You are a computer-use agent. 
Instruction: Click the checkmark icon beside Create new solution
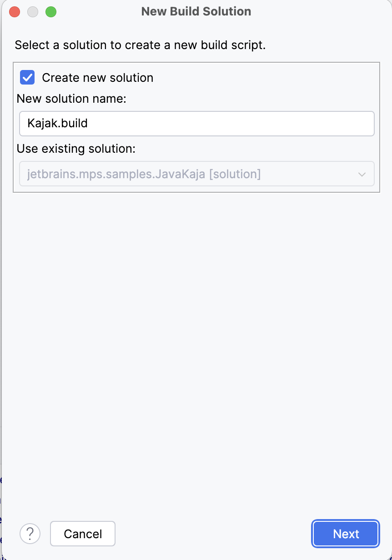tap(27, 78)
